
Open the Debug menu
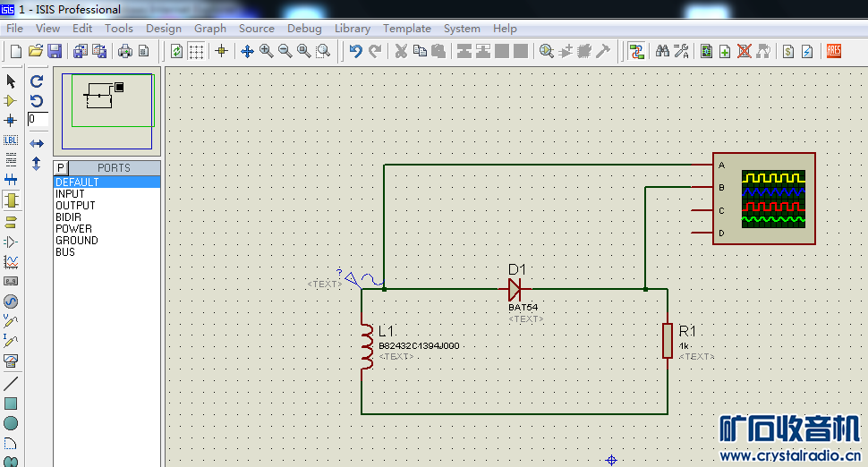point(304,28)
